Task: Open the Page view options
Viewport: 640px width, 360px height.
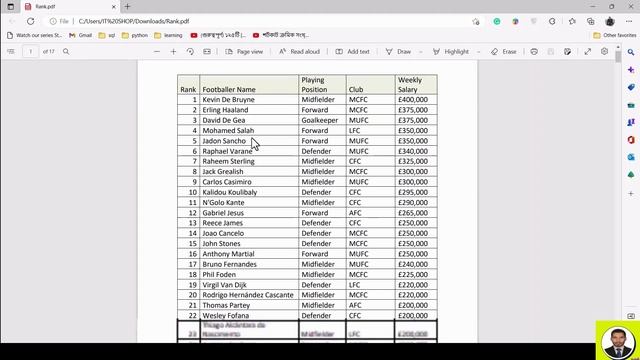Action: tap(244, 52)
